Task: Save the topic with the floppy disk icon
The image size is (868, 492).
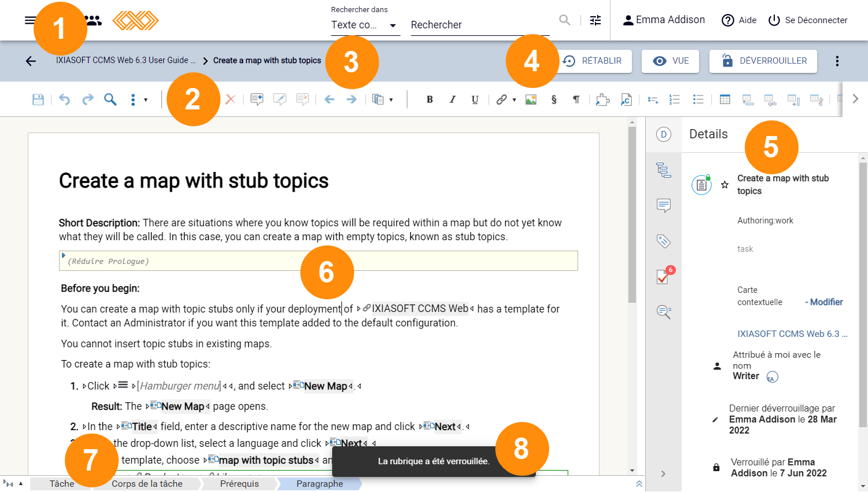Action: (x=38, y=100)
